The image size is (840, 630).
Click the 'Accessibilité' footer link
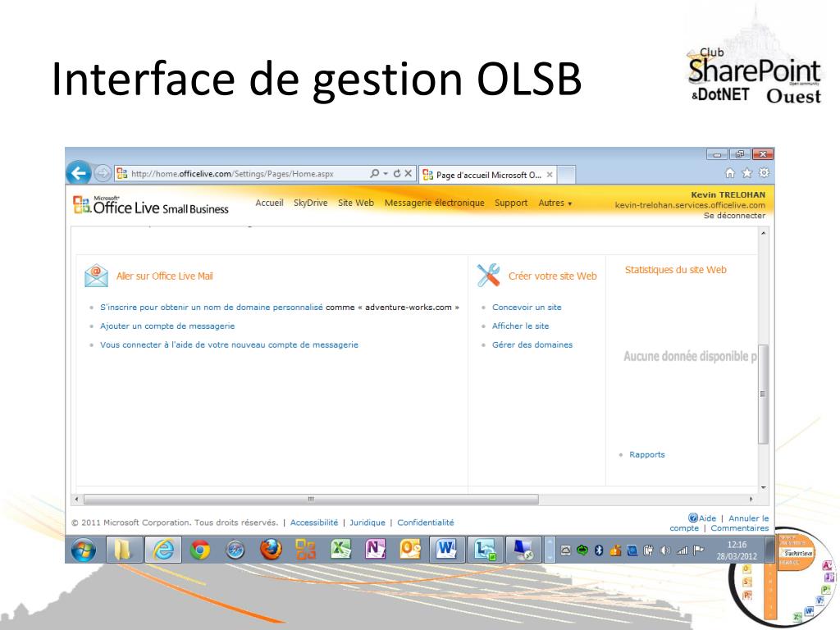pyautogui.click(x=314, y=523)
